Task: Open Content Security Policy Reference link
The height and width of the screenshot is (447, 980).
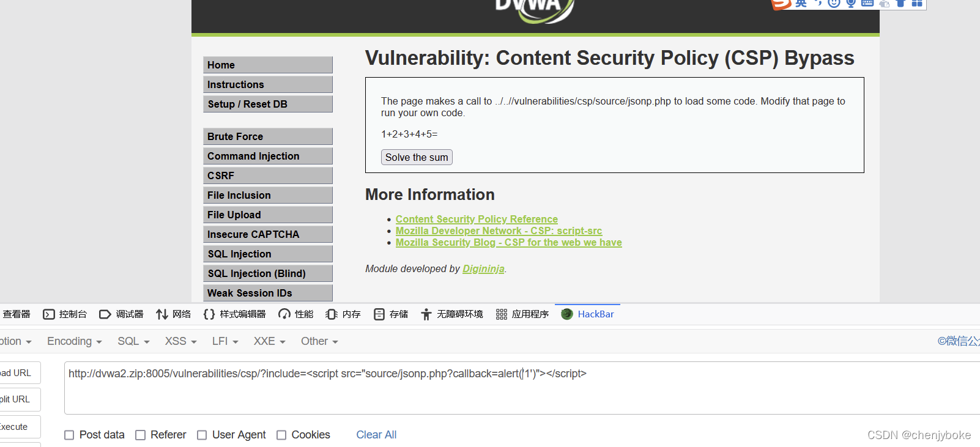Action: coord(477,219)
